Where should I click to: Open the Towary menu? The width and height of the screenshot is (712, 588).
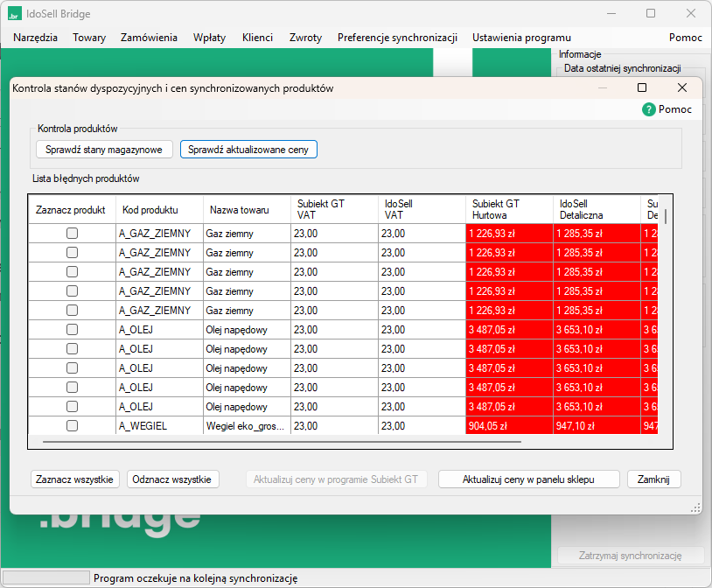pyautogui.click(x=89, y=38)
